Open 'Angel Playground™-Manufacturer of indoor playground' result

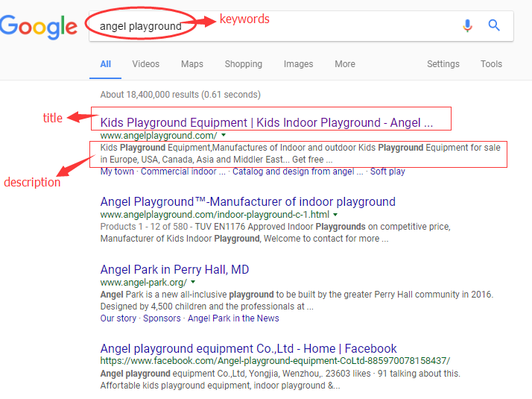tap(247, 201)
